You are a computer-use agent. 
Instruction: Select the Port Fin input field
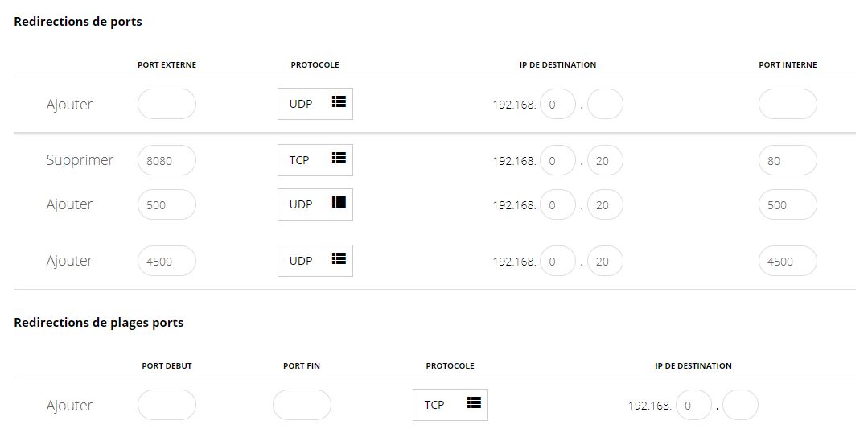pos(302,405)
